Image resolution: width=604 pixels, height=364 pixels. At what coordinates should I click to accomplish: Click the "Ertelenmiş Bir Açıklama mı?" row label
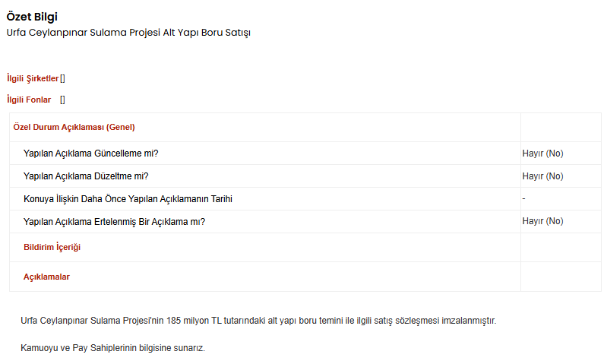pyautogui.click(x=114, y=221)
